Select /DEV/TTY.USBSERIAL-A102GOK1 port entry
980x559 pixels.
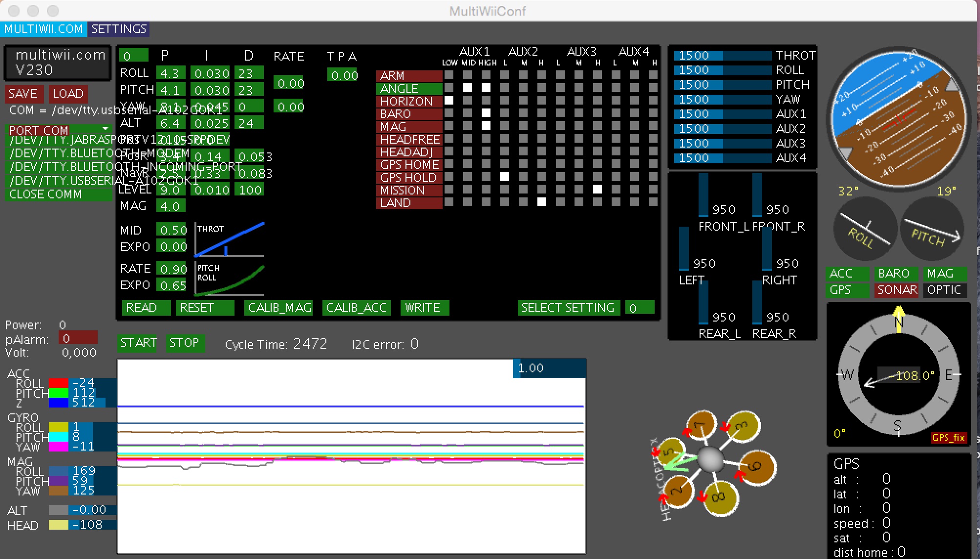58,181
